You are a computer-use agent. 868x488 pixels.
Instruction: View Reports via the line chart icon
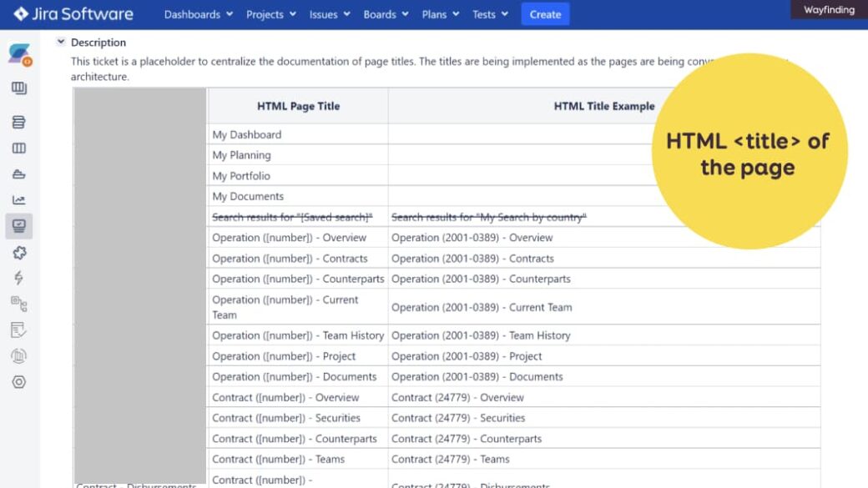(x=18, y=199)
